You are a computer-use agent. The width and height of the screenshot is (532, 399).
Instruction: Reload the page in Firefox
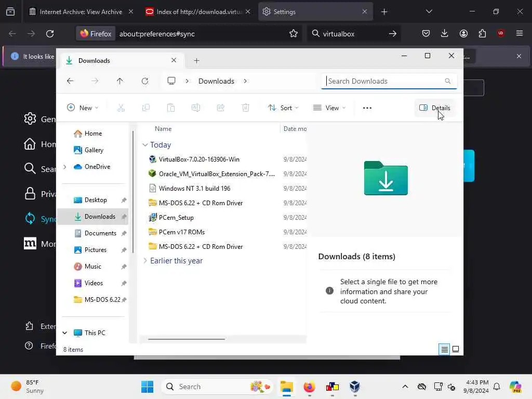click(50, 34)
